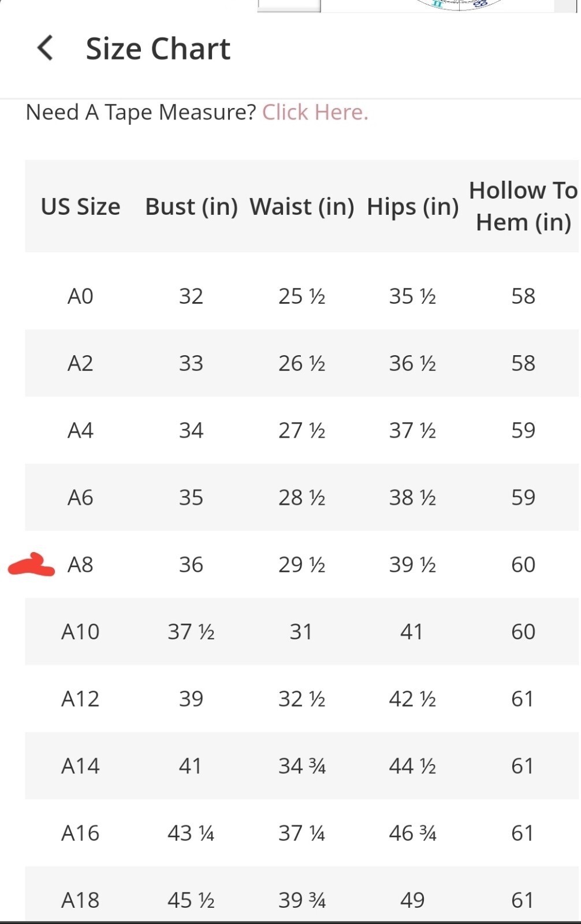The height and width of the screenshot is (924, 581).
Task: Select the A16 size row label
Action: point(80,833)
